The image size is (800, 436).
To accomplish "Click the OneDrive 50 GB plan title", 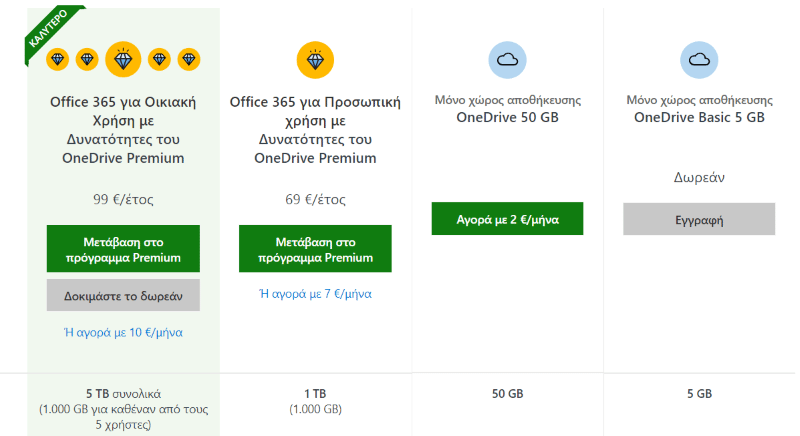I will pos(507,117).
